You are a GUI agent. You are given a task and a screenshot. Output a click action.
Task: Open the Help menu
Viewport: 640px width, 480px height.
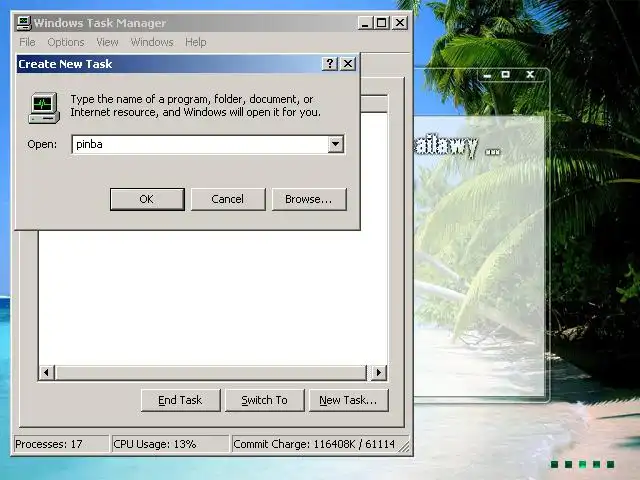196,42
